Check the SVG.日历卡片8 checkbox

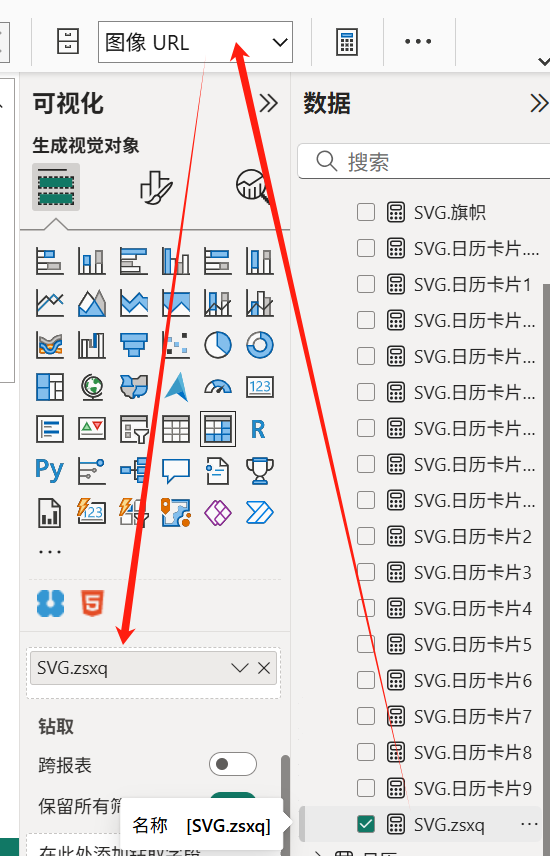click(366, 752)
